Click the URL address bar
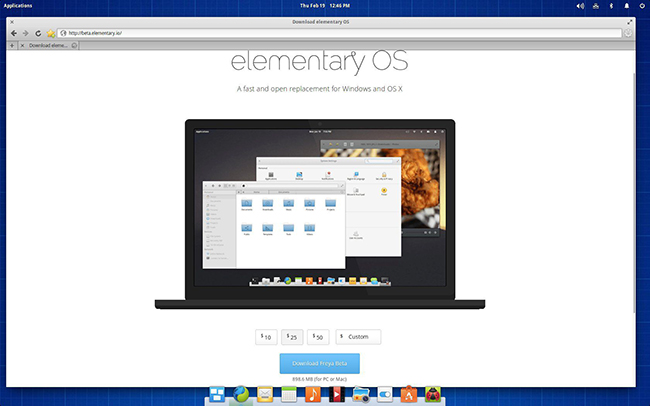 point(340,33)
